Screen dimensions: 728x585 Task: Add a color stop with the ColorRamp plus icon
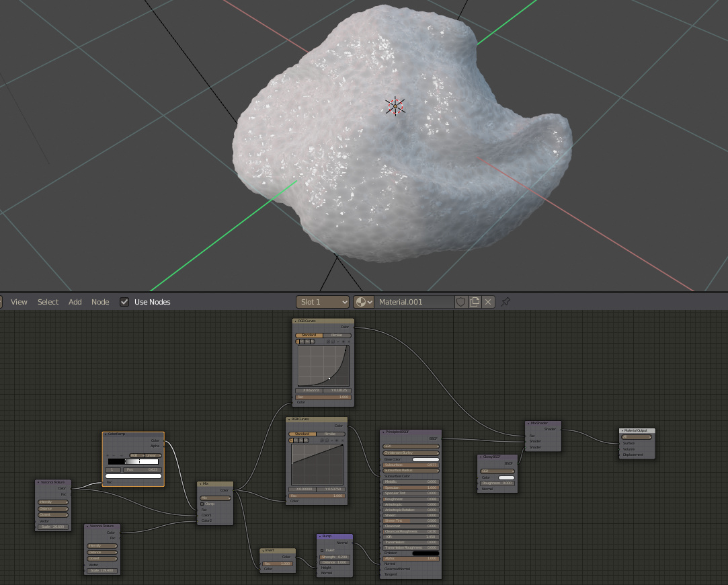[x=108, y=455]
